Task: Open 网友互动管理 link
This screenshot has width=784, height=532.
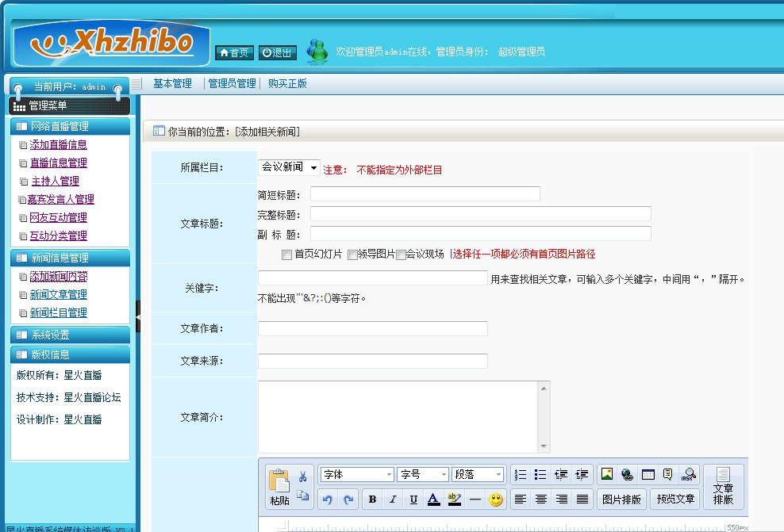Action: (x=58, y=217)
